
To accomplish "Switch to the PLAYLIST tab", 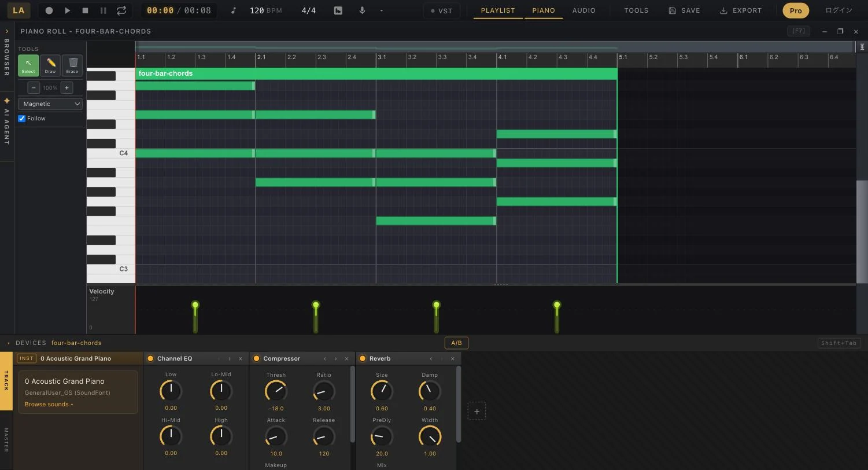I will click(x=498, y=10).
